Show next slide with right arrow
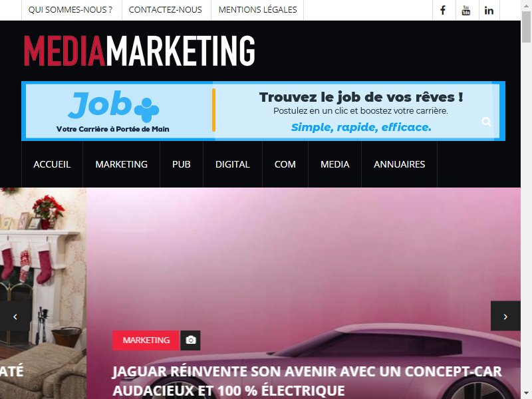532x399 pixels. (x=505, y=316)
